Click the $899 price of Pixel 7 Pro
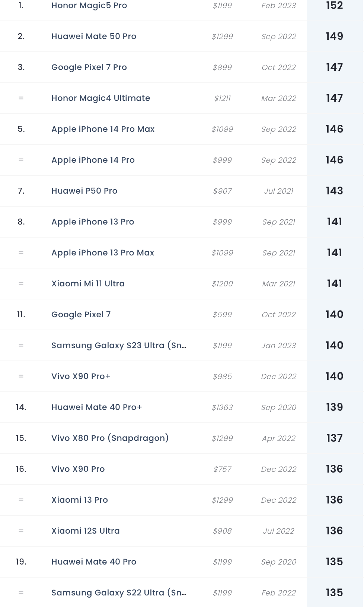Viewport: 364px width, 607px height. click(223, 67)
